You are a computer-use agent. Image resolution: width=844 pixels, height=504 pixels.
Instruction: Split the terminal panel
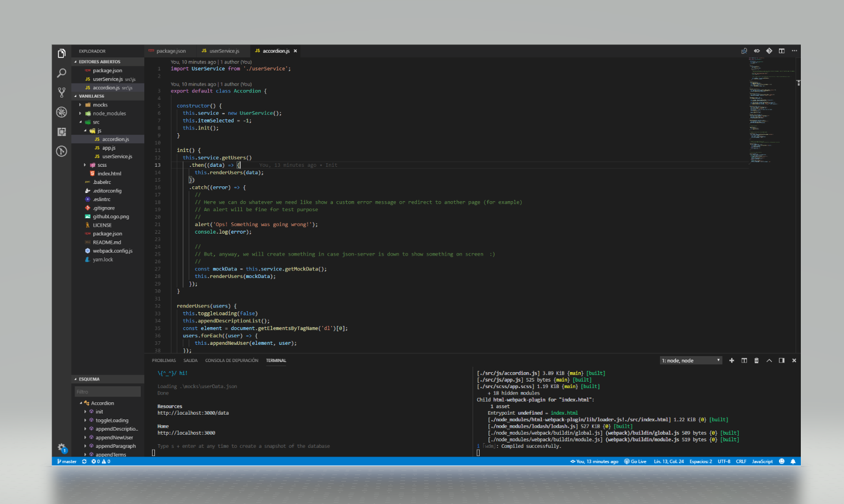pyautogui.click(x=744, y=360)
